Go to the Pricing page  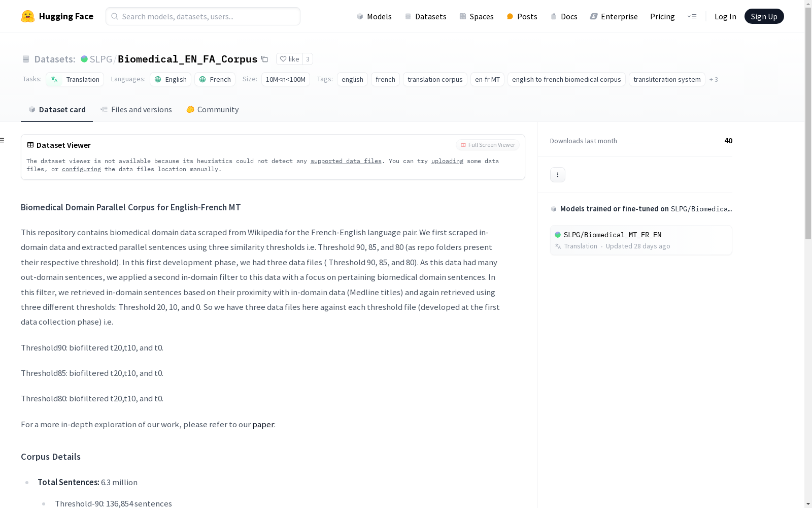click(662, 16)
